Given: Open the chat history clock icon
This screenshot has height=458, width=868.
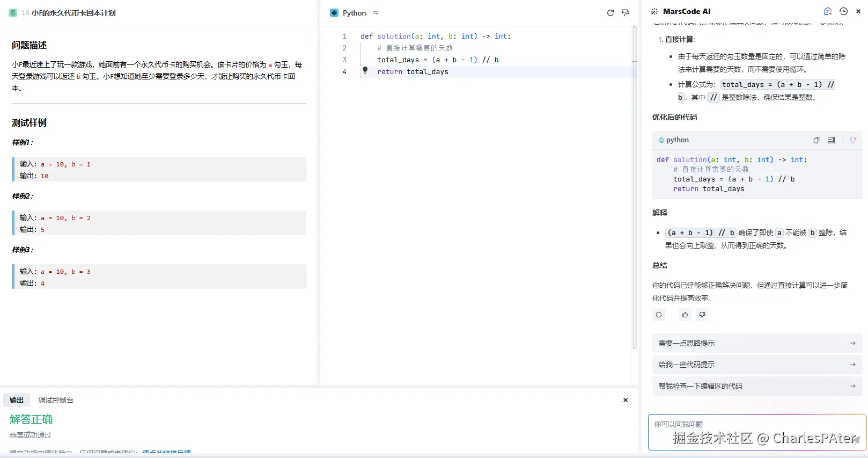Looking at the screenshot, I should (x=843, y=11).
